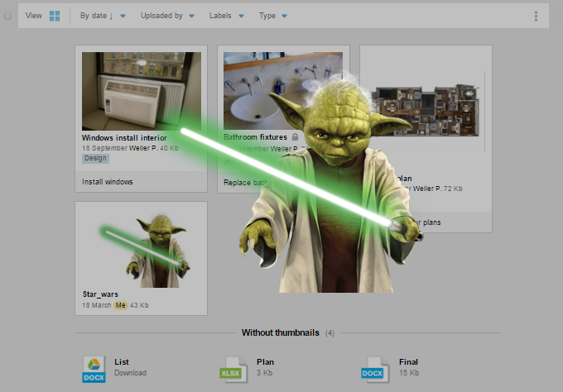The height and width of the screenshot is (392, 563).
Task: Click the Design label tag
Action: click(95, 158)
